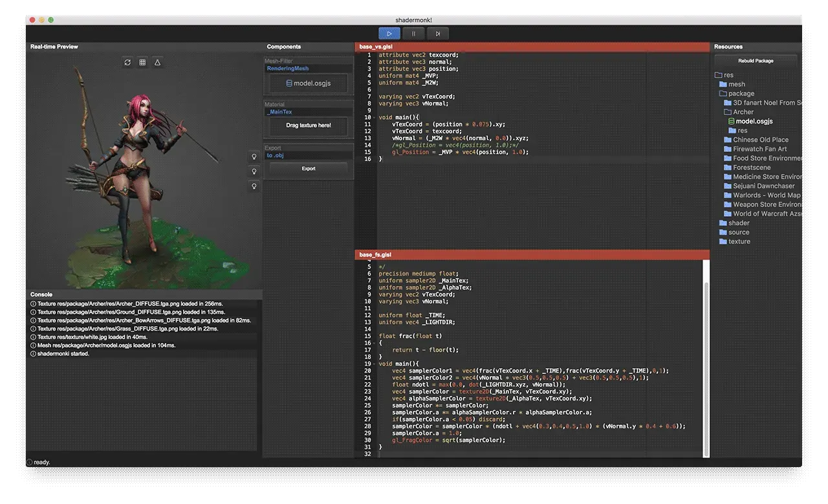Image resolution: width=828 pixels, height=504 pixels.
Task: Click the model.osgjs file icon in Resources
Action: pyautogui.click(x=732, y=121)
